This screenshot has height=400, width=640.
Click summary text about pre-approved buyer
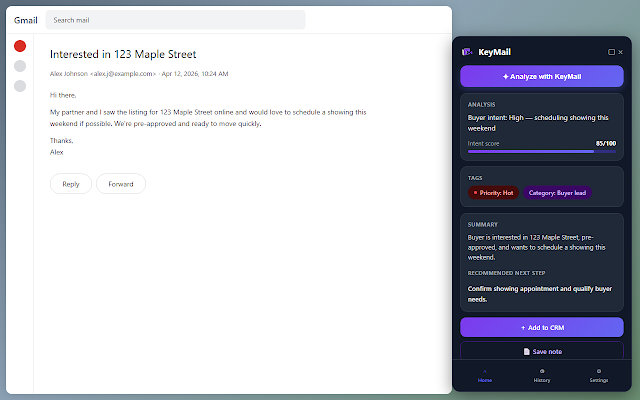coord(536,247)
